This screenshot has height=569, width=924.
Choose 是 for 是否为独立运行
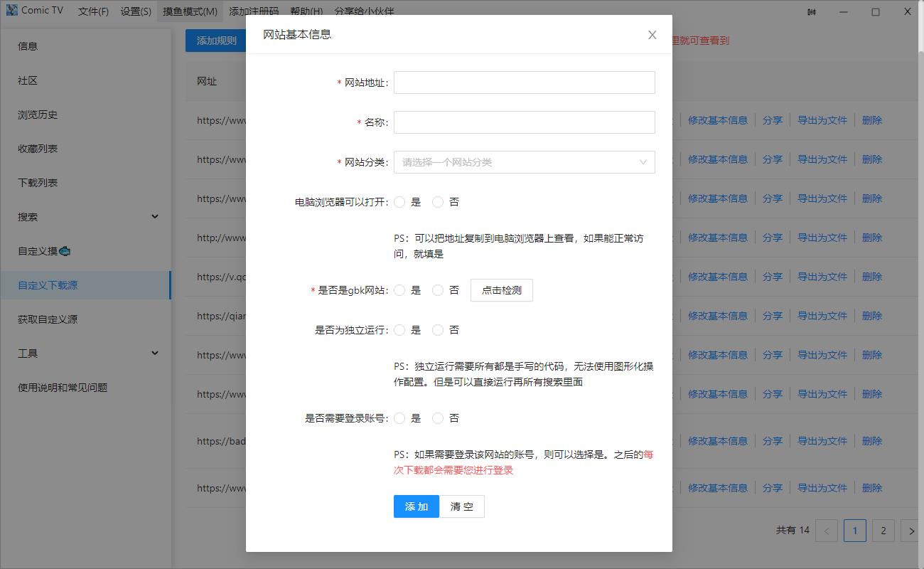click(399, 330)
